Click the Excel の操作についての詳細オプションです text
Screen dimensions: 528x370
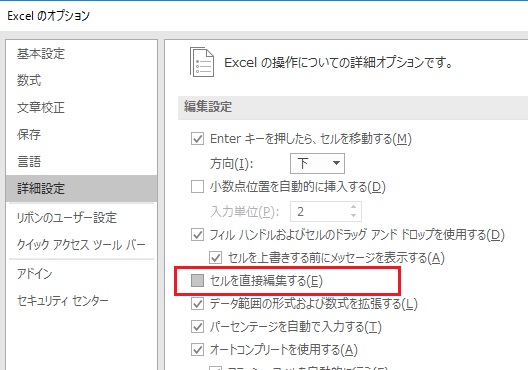pyautogui.click(x=338, y=63)
